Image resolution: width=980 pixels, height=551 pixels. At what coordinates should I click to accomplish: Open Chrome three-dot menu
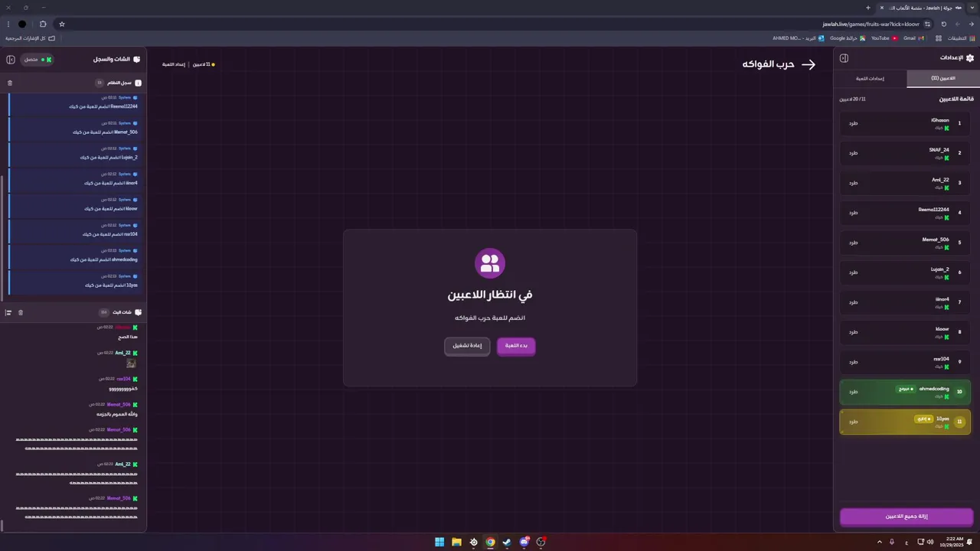pyautogui.click(x=8, y=24)
